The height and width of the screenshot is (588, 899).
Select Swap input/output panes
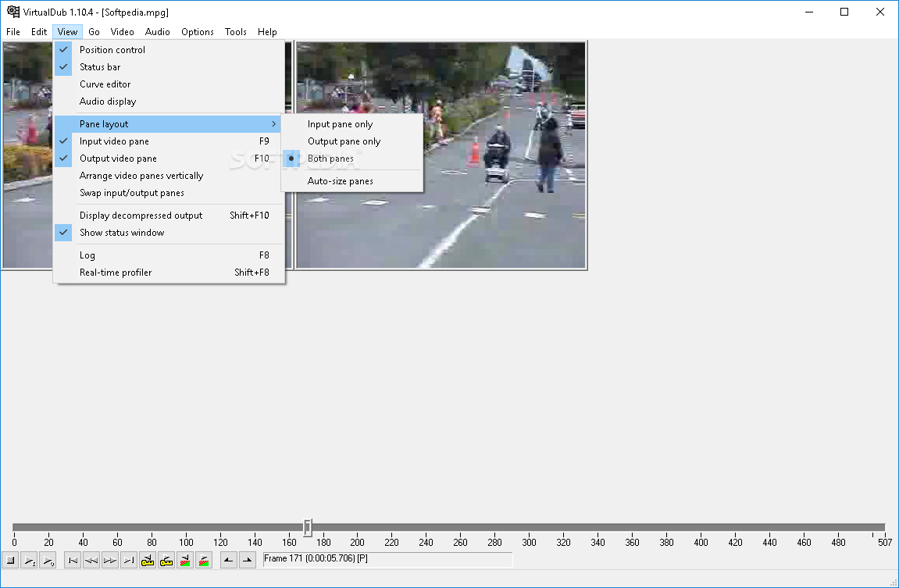[169, 193]
